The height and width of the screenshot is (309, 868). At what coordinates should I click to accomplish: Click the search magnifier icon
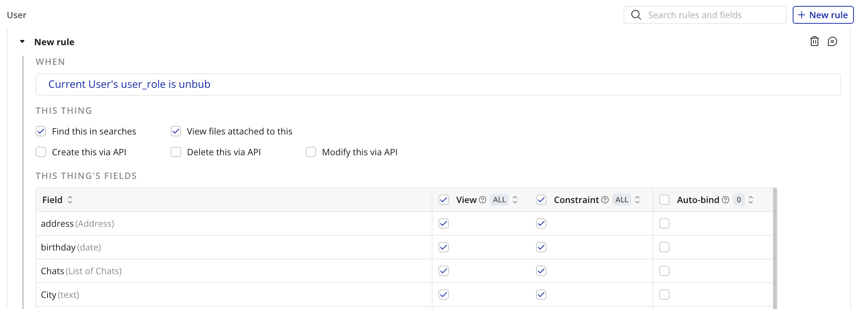coord(636,15)
